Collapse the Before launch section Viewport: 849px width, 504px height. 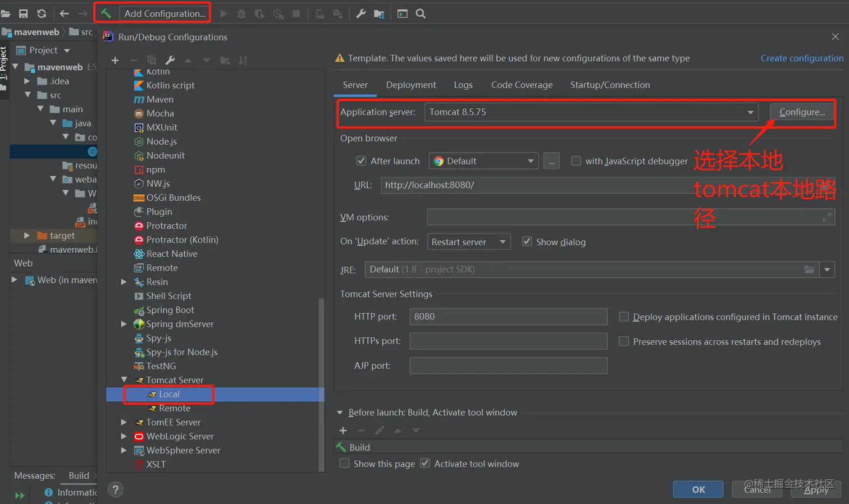pos(340,413)
